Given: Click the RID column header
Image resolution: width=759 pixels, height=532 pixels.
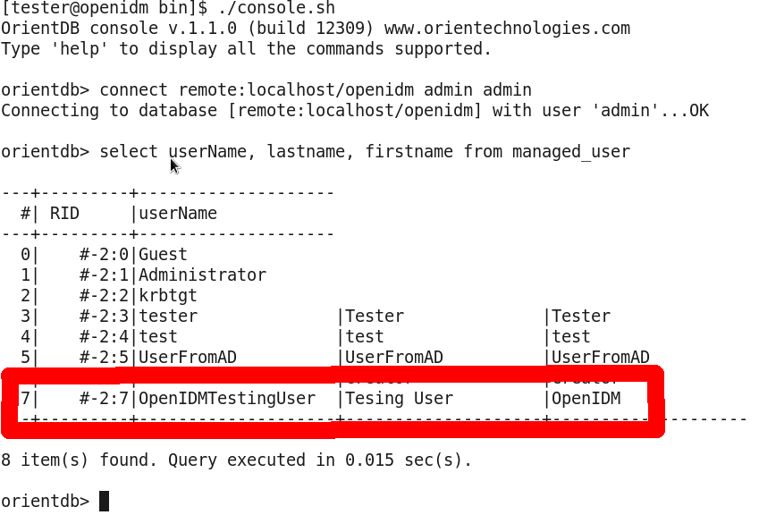Looking at the screenshot, I should click(x=64, y=214).
